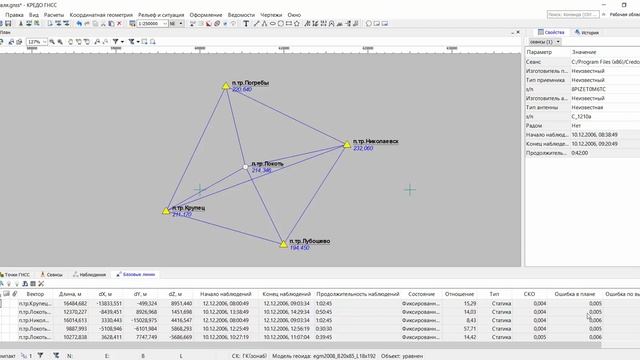Click п.тр.Лубошево triangle point on plan
This screenshot has width=640, height=360.
[x=283, y=244]
